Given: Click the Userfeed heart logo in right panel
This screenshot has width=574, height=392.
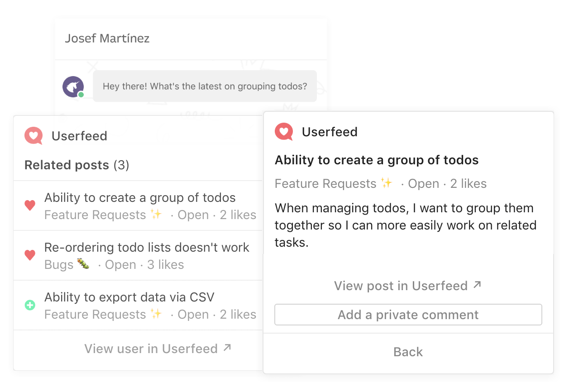Looking at the screenshot, I should pos(284,132).
